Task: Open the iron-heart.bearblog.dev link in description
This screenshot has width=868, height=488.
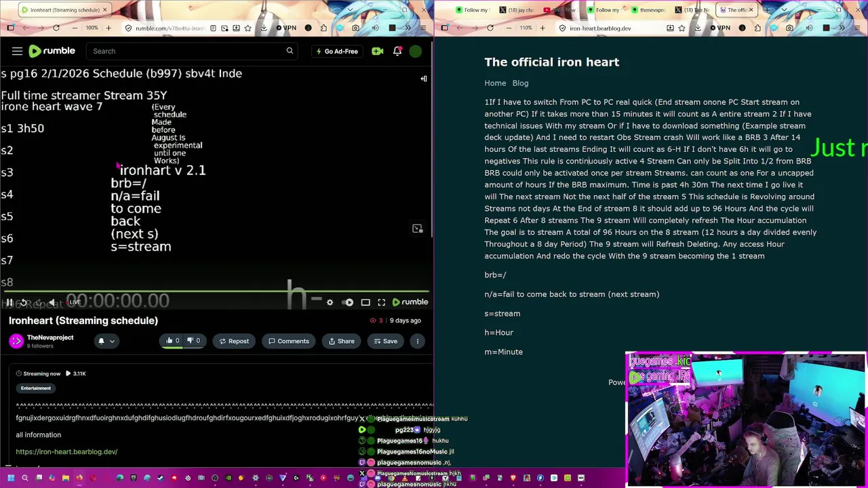Action: pos(66,451)
